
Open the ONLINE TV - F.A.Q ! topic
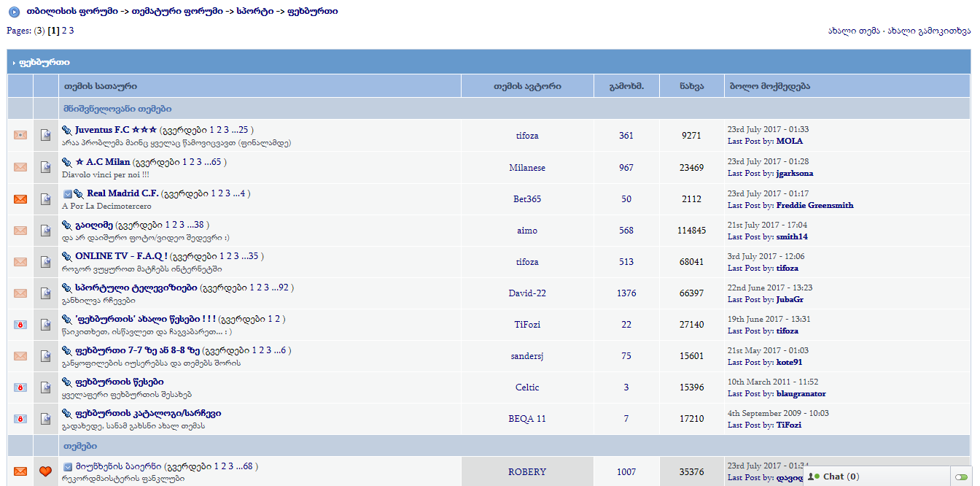122,256
